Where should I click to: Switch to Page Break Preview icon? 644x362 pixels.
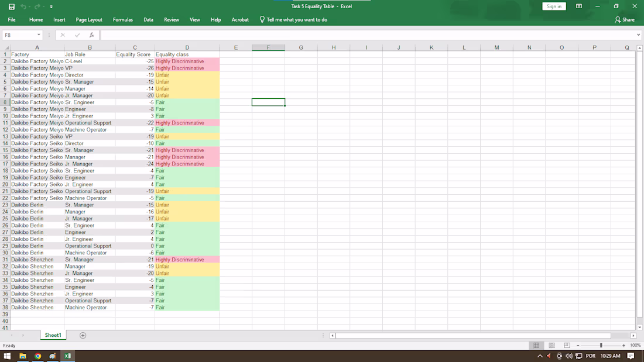tap(567, 345)
